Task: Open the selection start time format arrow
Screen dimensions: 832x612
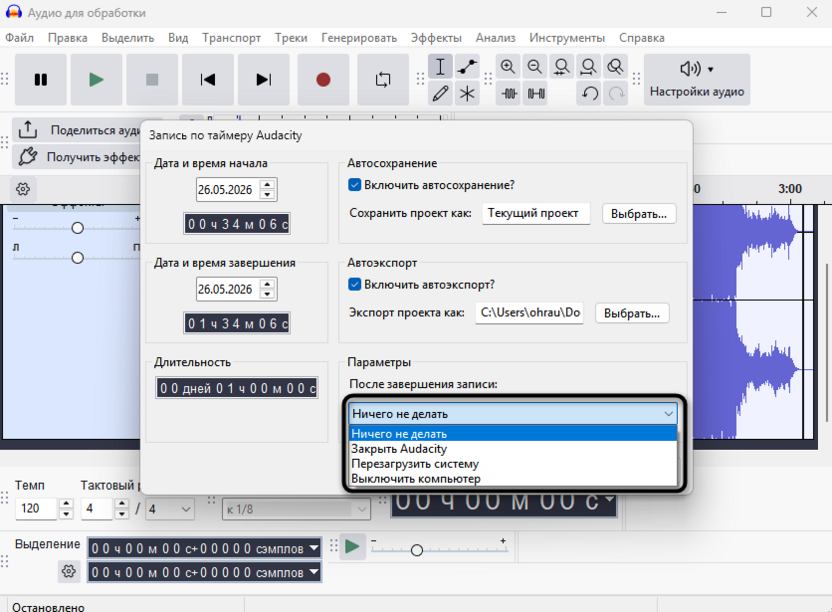Action: pos(314,547)
